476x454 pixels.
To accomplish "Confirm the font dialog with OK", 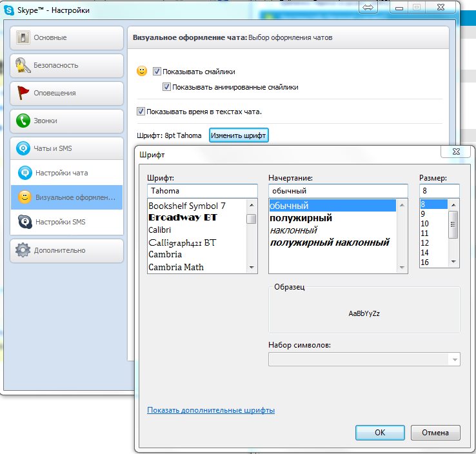I will click(380, 433).
